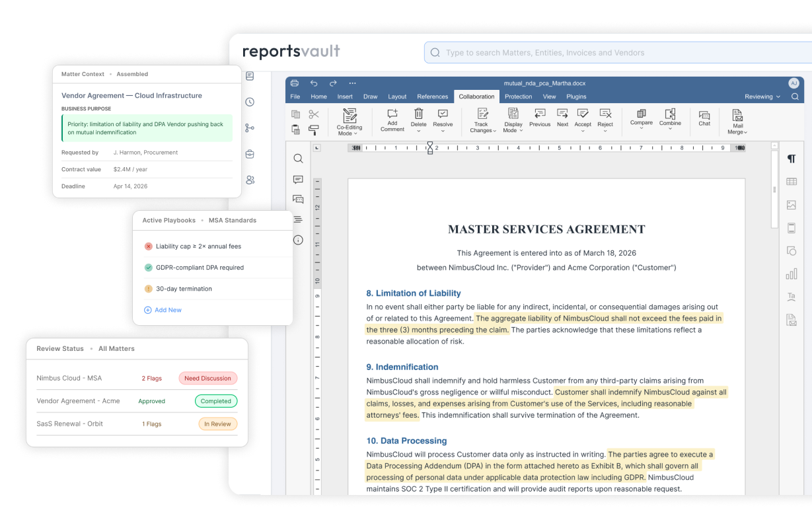Screen dimensions: 812x528
Task: Click the search Matters, Entities, Invoices field
Action: [618, 53]
